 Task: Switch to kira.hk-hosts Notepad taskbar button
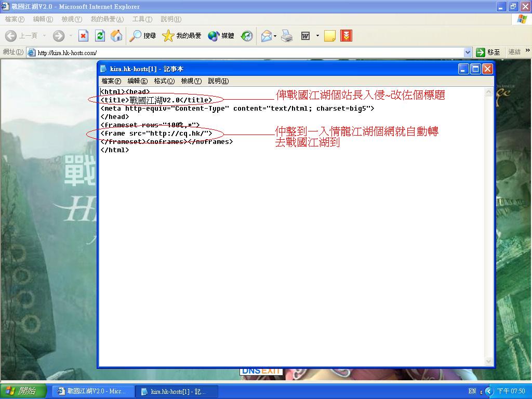click(x=176, y=392)
